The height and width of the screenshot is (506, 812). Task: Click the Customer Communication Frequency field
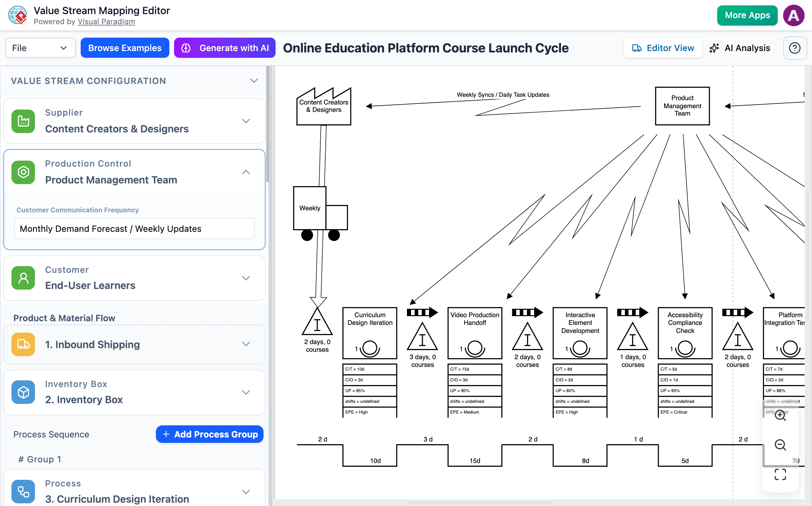tap(134, 228)
